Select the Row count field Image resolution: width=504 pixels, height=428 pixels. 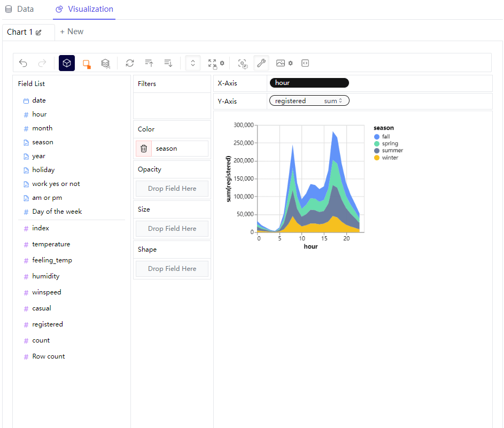pyautogui.click(x=49, y=357)
